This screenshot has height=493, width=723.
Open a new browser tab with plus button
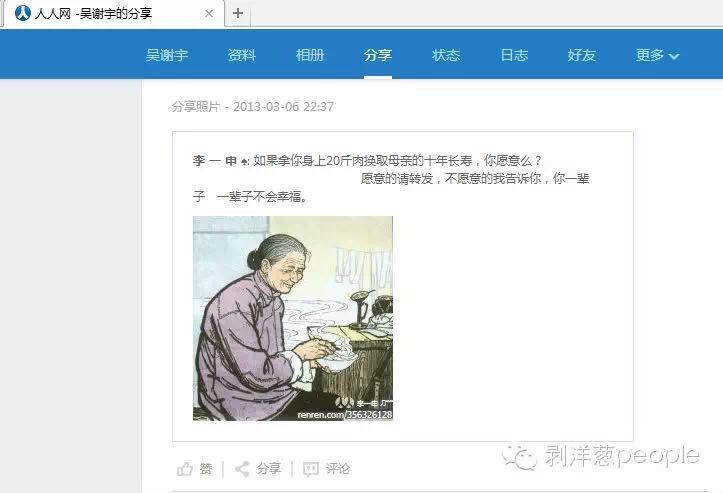tap(238, 13)
